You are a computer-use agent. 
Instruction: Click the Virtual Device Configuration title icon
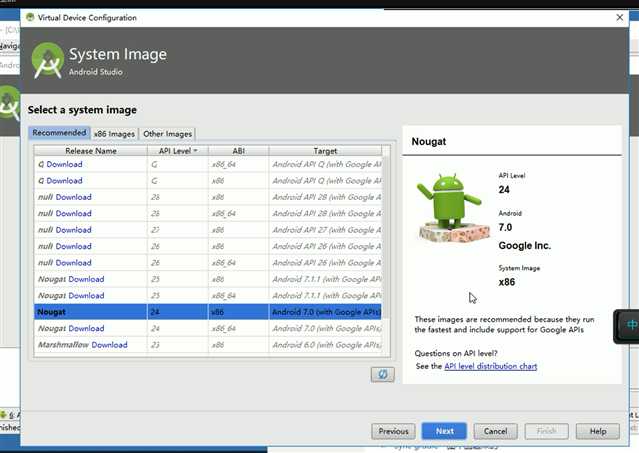tap(30, 18)
